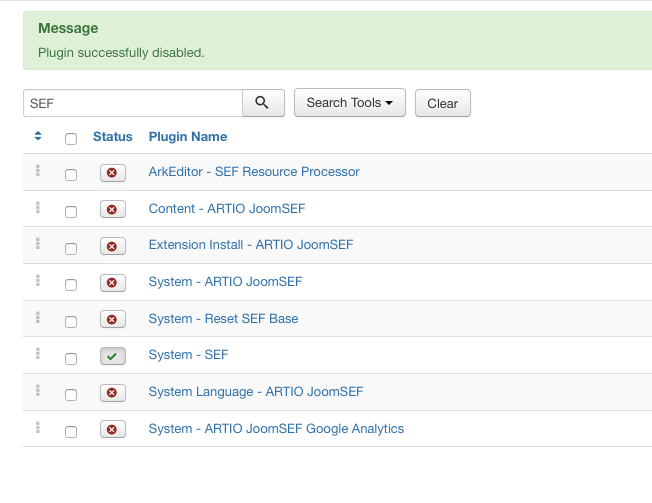
Task: Click drag handle of Extension Install row
Action: click(x=38, y=244)
